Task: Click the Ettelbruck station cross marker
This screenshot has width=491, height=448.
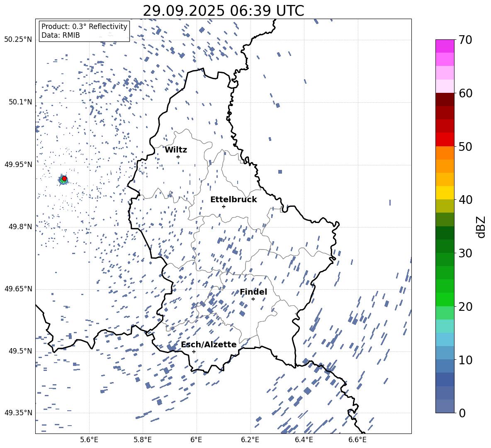Action: tap(224, 206)
